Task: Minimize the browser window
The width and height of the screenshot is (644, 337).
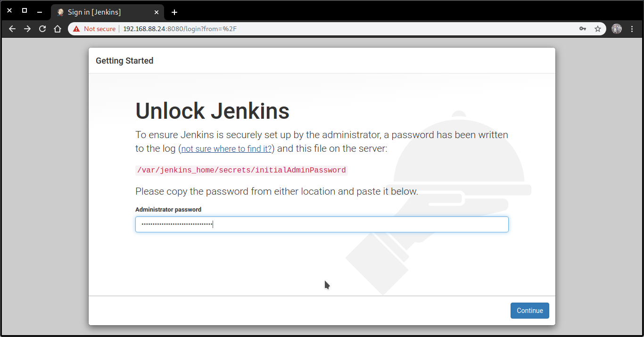Action: point(40,12)
